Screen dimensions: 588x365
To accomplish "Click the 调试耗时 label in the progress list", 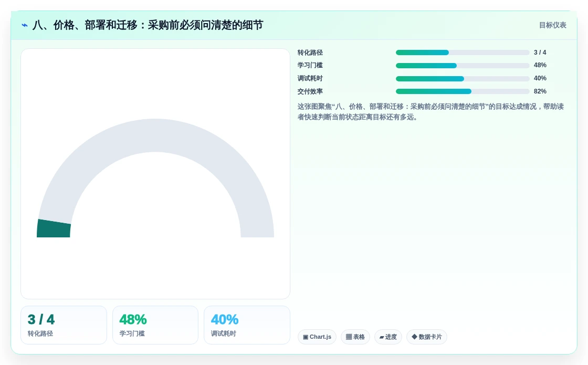I will 310,78.
